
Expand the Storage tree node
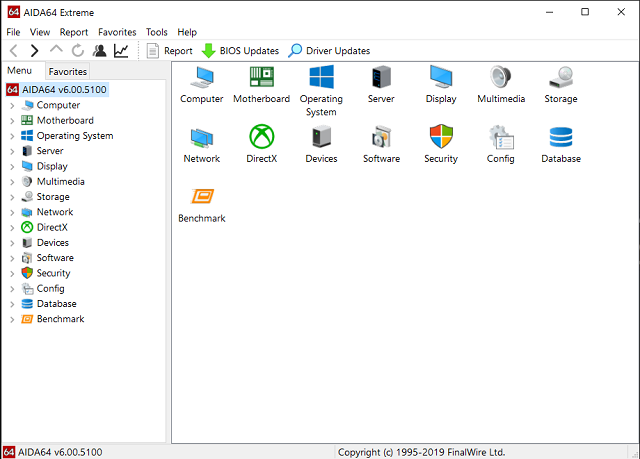pos(12,197)
